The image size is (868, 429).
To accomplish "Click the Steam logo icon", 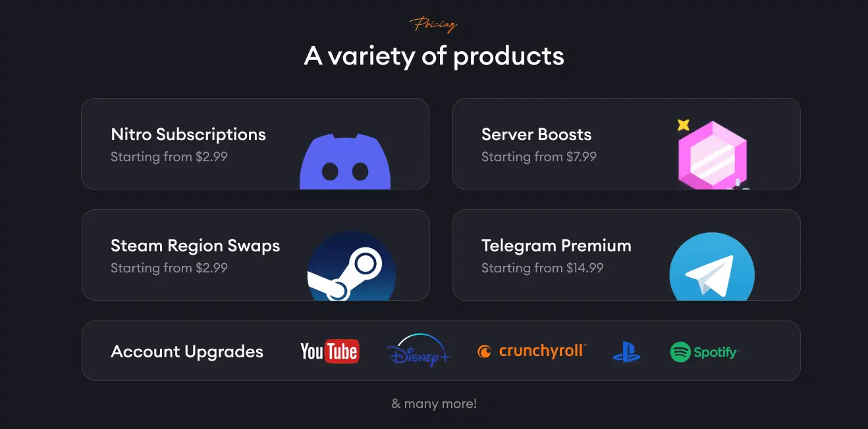I will click(x=352, y=266).
